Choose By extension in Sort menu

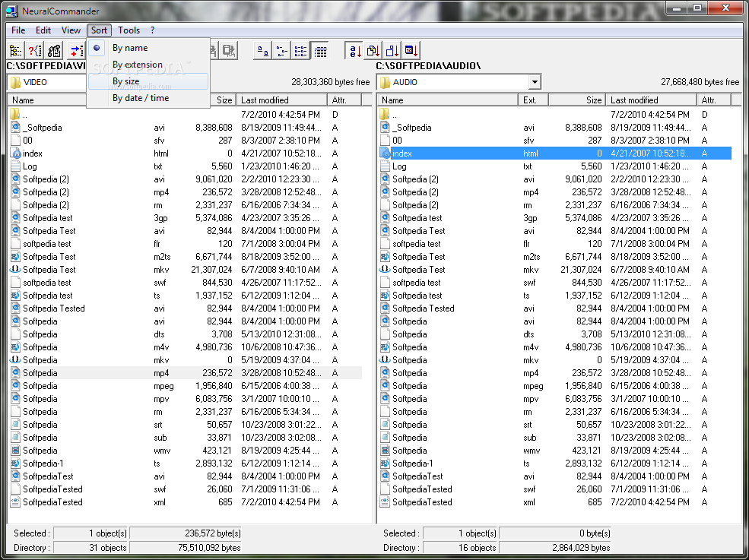tap(148, 65)
